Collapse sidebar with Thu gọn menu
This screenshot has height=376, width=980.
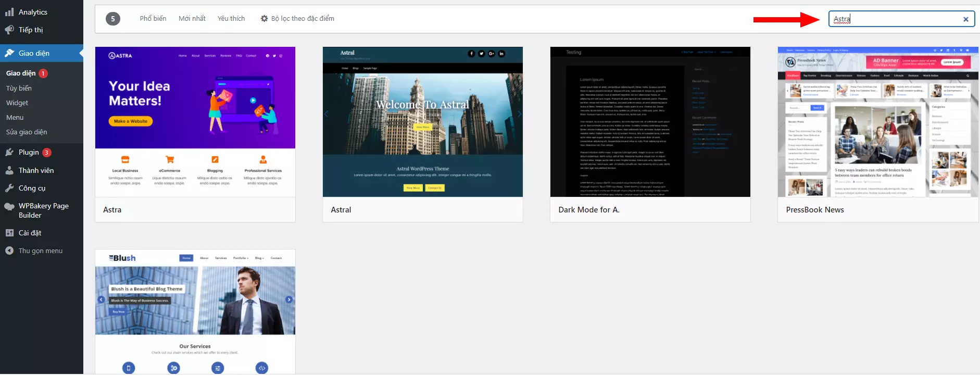[42, 250]
